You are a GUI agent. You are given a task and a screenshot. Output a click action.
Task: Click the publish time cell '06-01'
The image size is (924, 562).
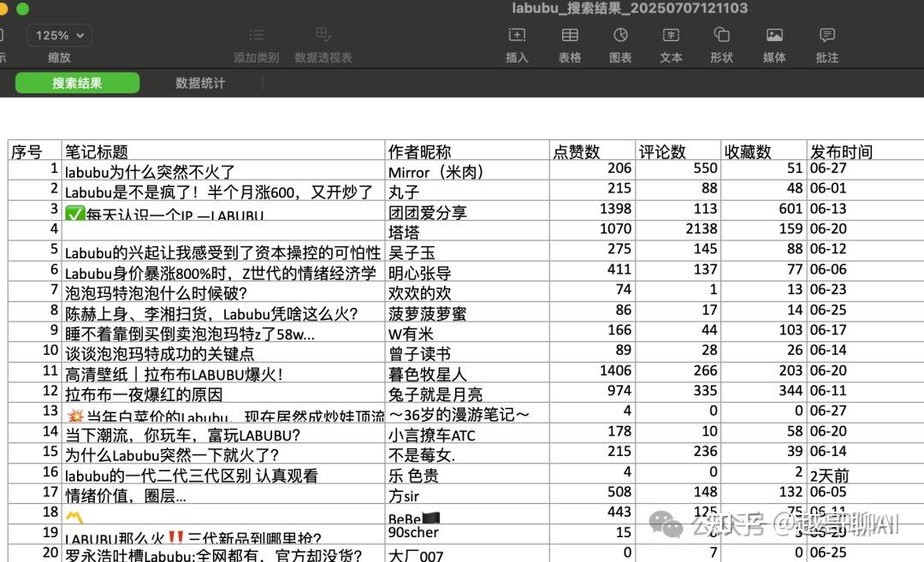click(865, 191)
